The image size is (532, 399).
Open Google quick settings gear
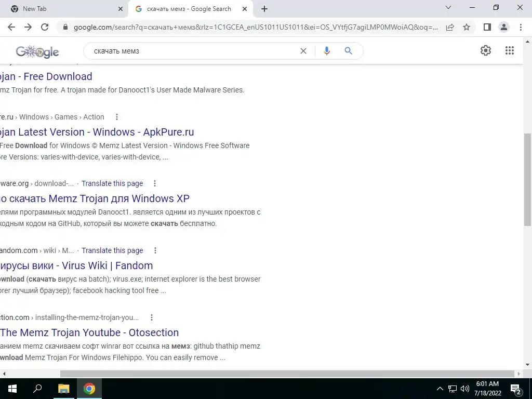tap(486, 50)
